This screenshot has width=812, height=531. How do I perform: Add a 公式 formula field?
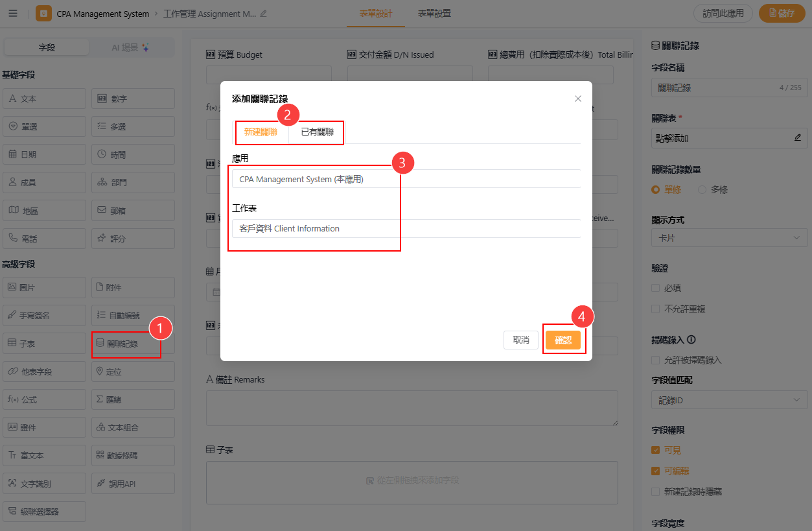[45, 399]
